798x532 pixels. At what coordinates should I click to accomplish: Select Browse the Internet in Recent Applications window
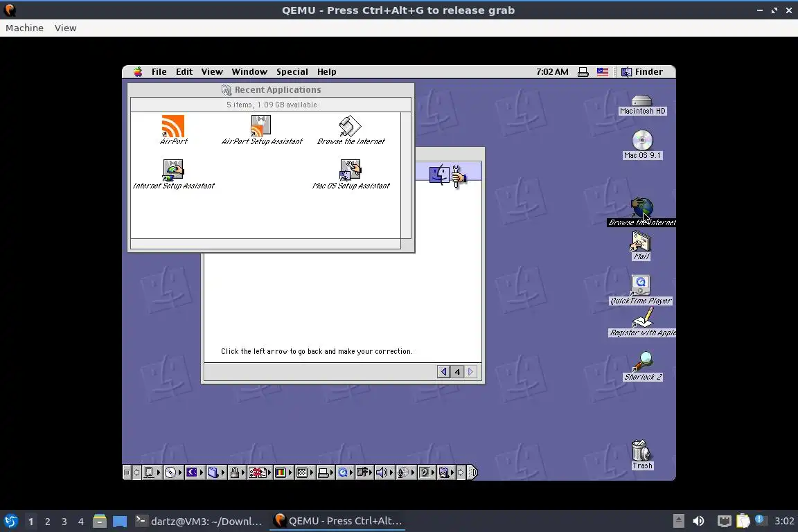351,130
